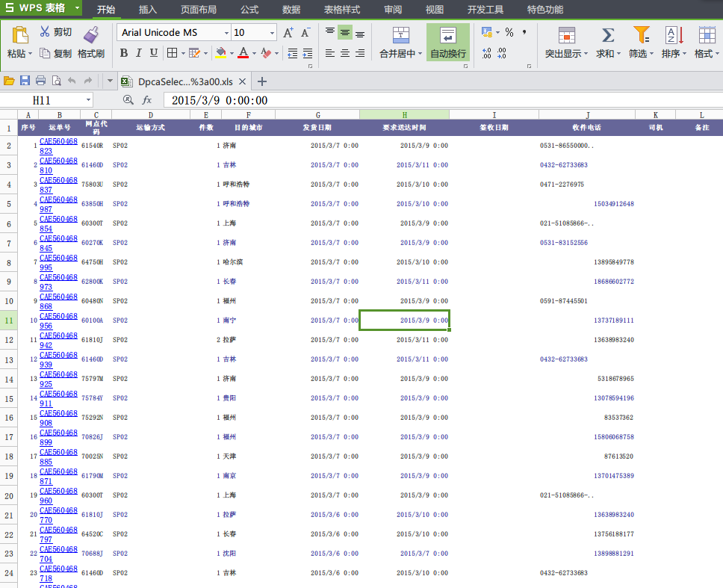Click the Copy icon
723x588 pixels.
45,54
